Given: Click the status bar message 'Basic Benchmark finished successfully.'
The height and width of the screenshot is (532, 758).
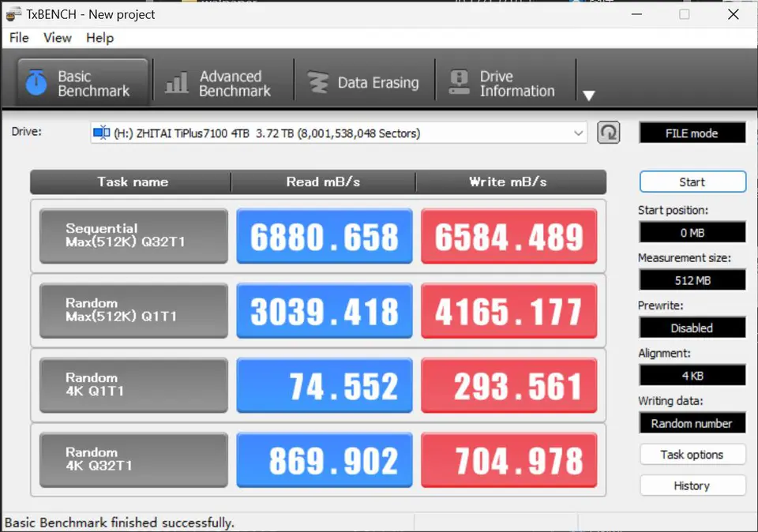Looking at the screenshot, I should pyautogui.click(x=119, y=523).
